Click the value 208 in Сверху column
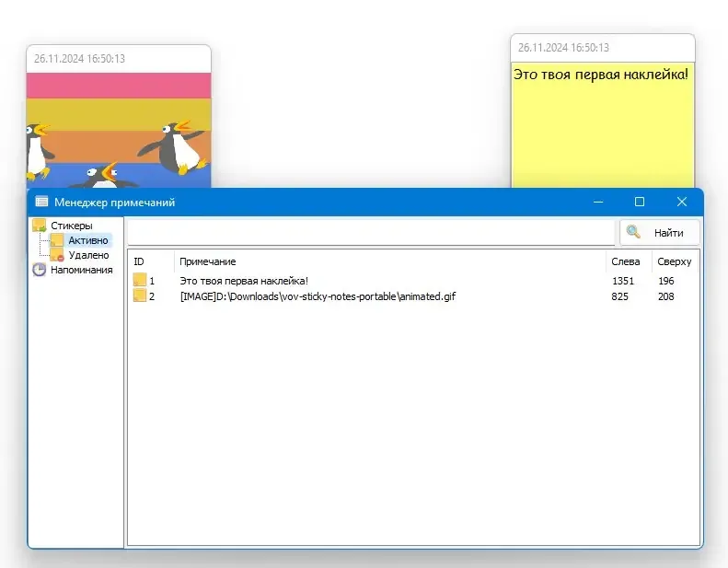Viewport: 728px width, 568px height. click(x=665, y=296)
